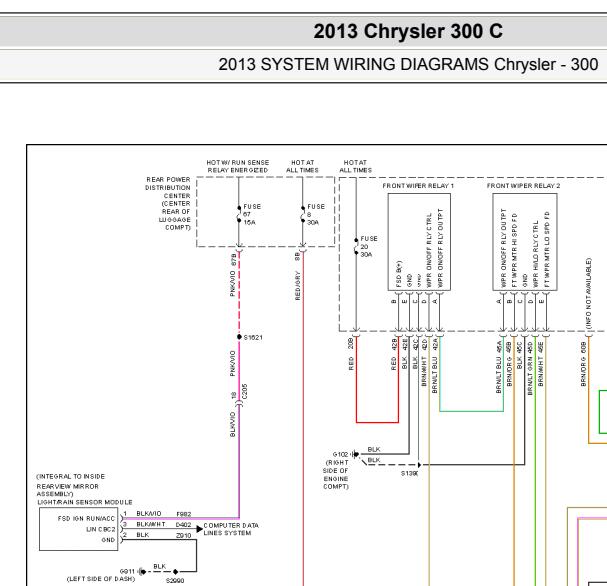Click "WPR ON/OFF RLY CTRL" in Relay 1
This screenshot has width=607, height=586.
point(429,250)
